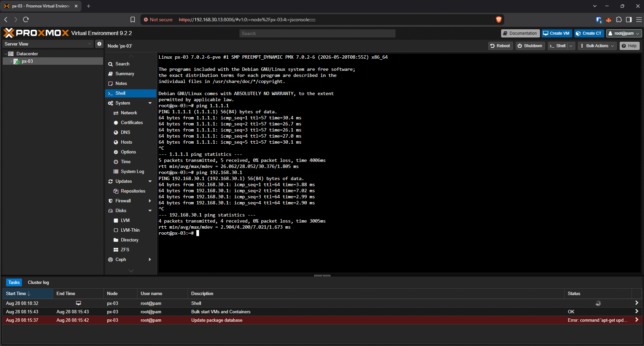Click the Brave shields icon in address bar
Screen dimensions: 644x346
click(499, 20)
